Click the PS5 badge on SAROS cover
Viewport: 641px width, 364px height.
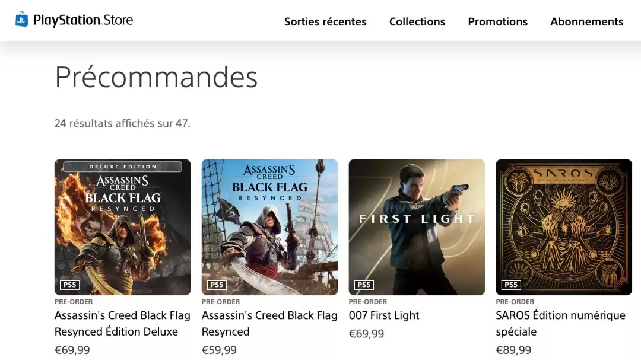coord(511,285)
